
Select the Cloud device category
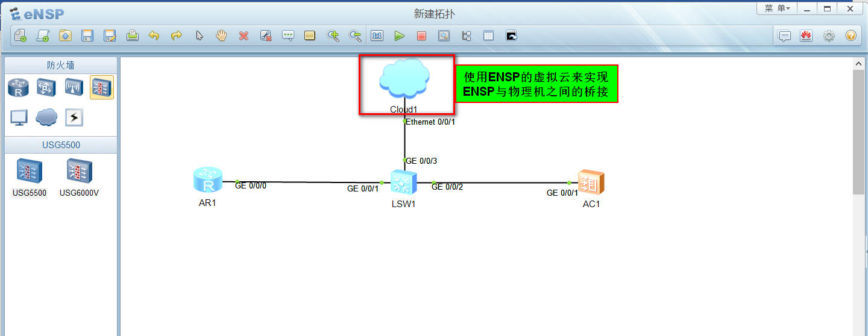click(46, 117)
